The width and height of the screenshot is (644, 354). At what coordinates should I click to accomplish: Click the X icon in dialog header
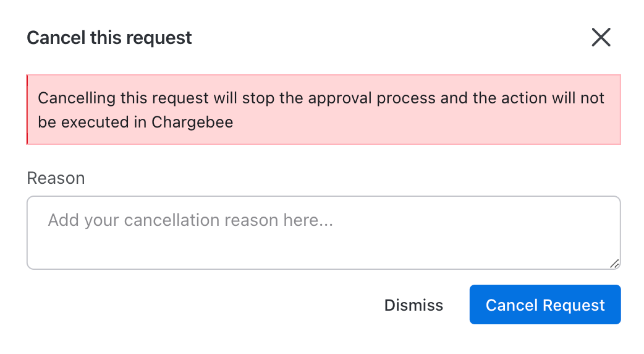601,38
